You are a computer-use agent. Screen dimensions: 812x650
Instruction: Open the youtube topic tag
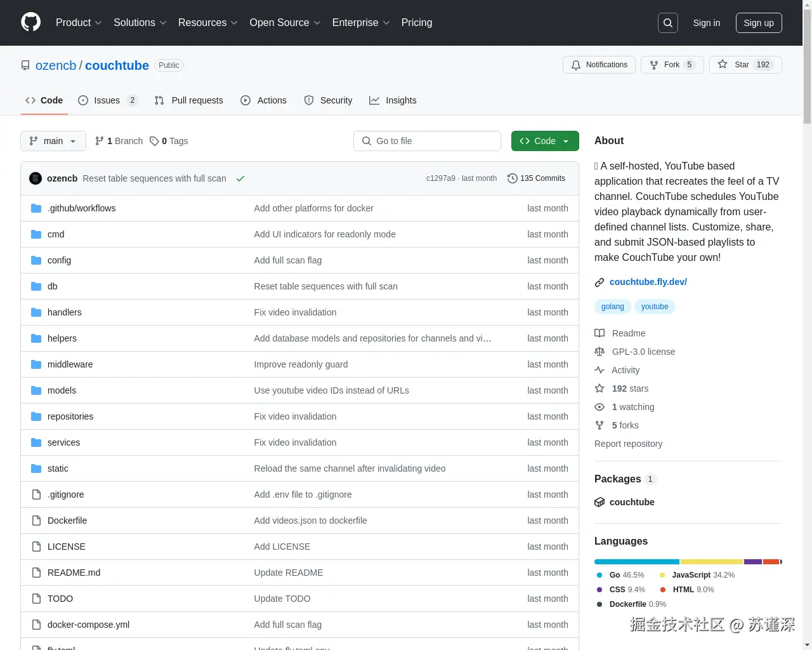[x=655, y=307]
